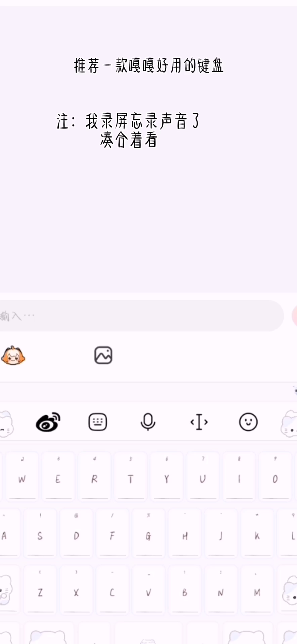Tap the K key
This screenshot has width=297, height=644.
pos(257,532)
